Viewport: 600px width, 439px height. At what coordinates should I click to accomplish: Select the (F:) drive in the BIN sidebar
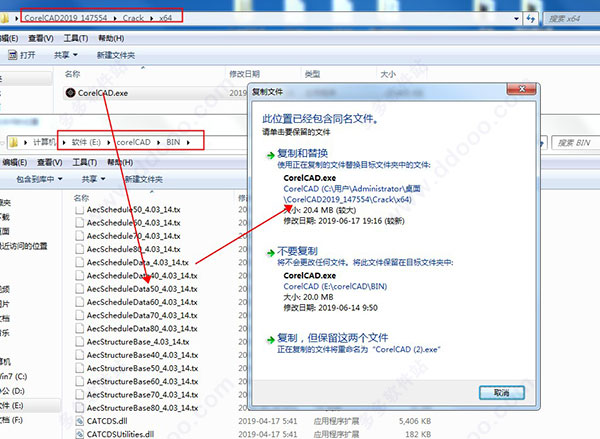click(11, 420)
